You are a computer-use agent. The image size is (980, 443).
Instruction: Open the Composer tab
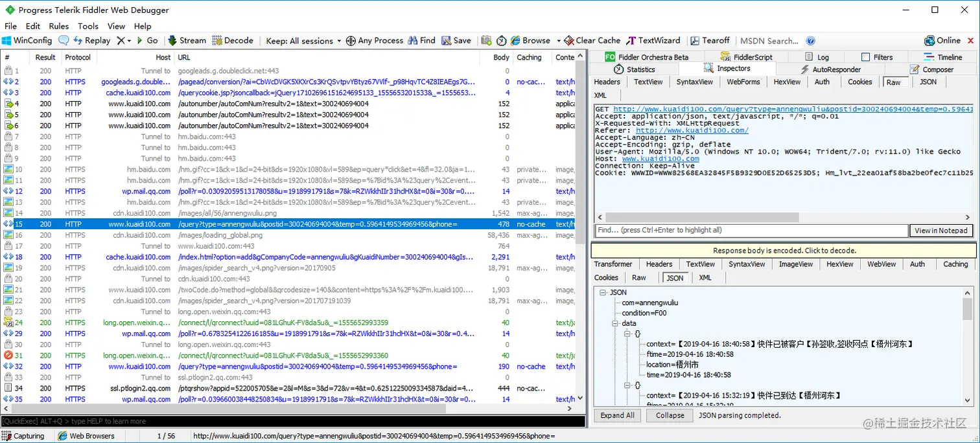pos(931,69)
